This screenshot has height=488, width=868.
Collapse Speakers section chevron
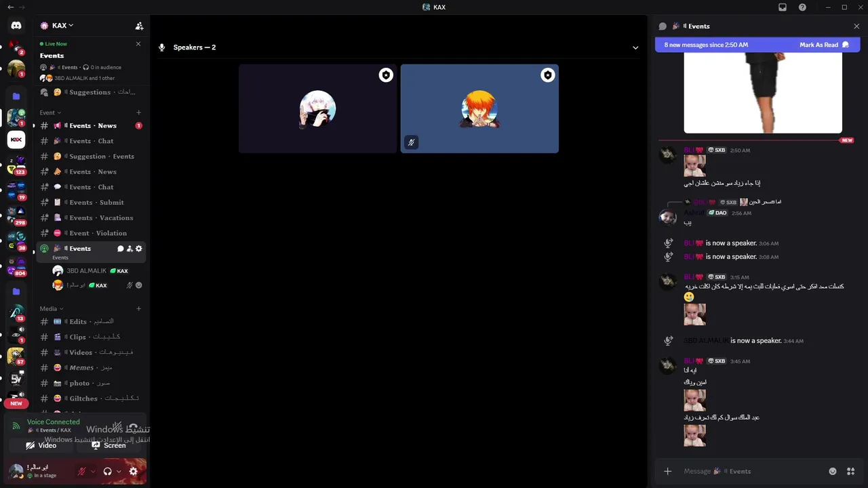coord(635,47)
